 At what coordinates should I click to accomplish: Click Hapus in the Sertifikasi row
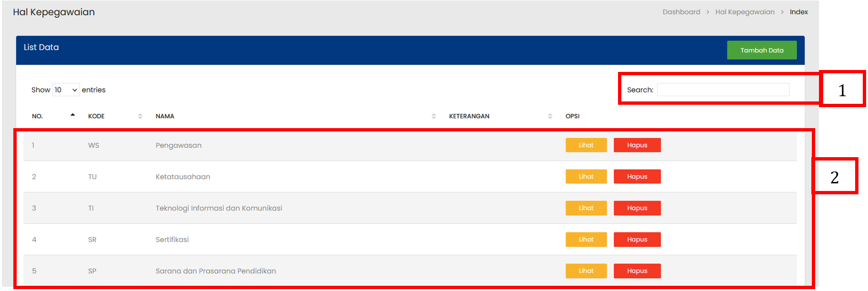pos(637,240)
